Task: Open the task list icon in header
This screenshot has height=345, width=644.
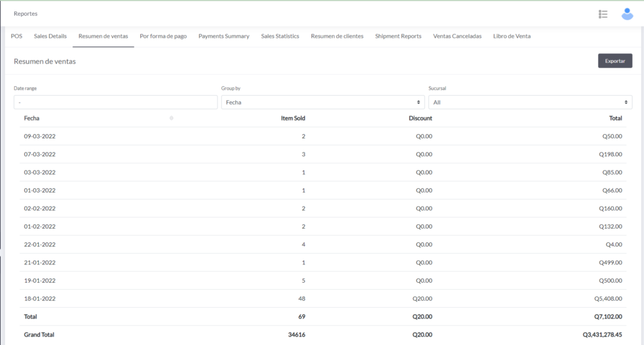Action: point(602,14)
